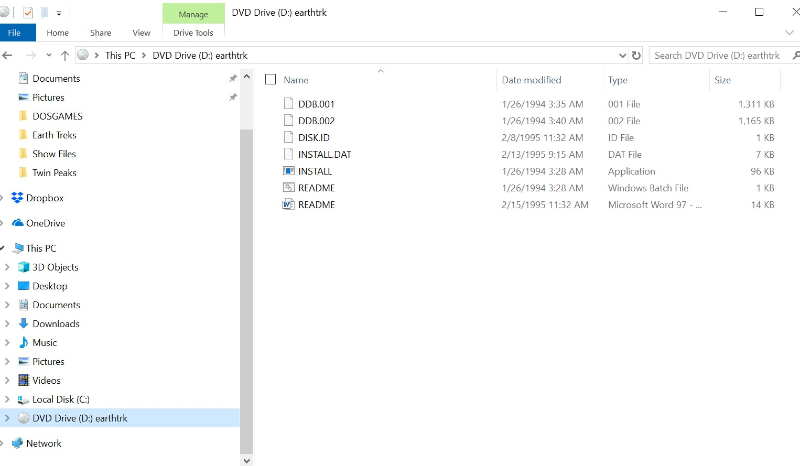800x466 pixels.
Task: Click the OneDrive cloud icon
Action: (18, 223)
